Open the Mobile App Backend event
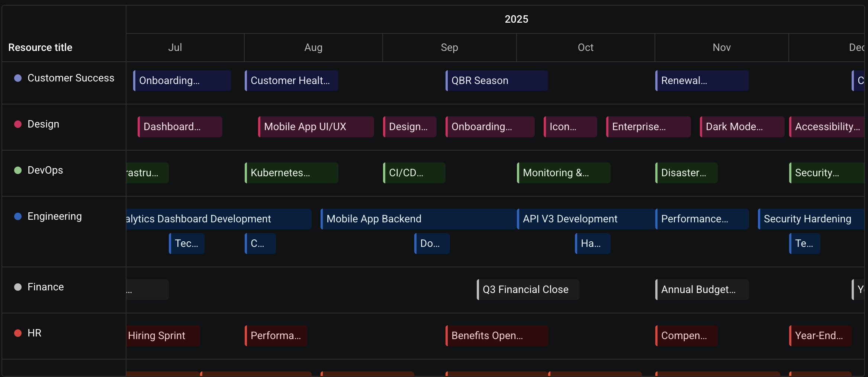The width and height of the screenshot is (868, 377). tap(418, 219)
